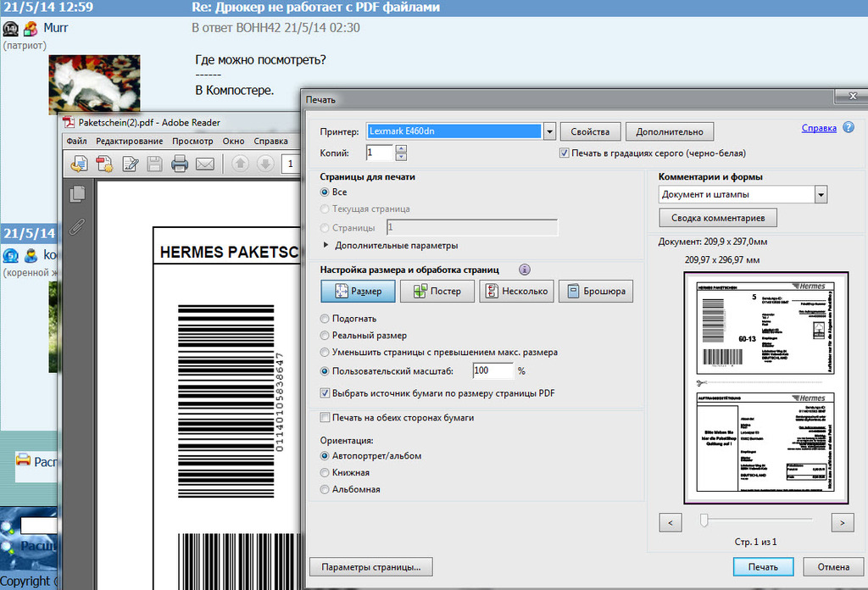Click the print preview thumbnail
Image resolution: width=868 pixels, height=590 pixels.
coord(766,387)
